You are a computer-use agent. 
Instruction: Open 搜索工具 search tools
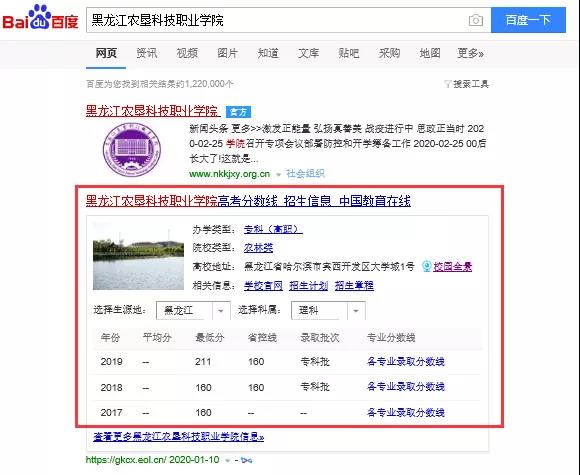coord(471,84)
